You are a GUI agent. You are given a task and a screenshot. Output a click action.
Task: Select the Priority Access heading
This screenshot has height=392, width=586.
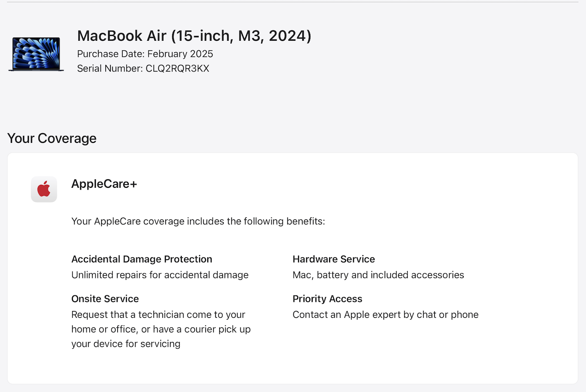[x=327, y=299]
